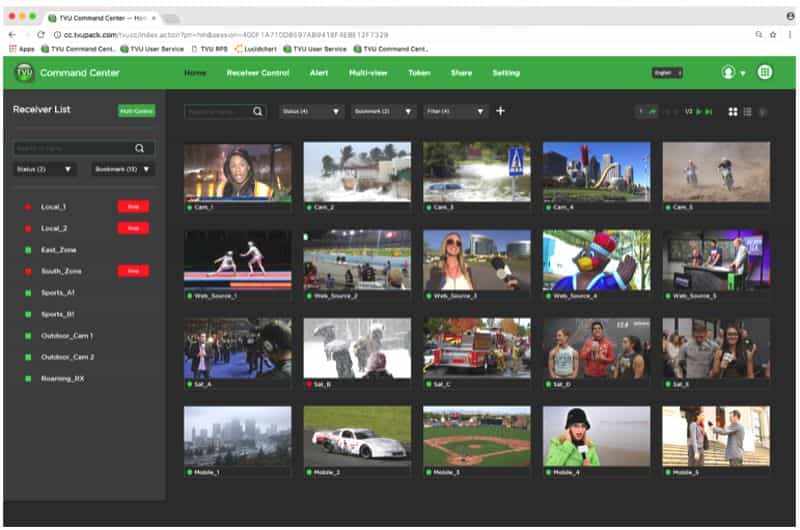
Task: Open the Alert menu tab
Action: [319, 73]
